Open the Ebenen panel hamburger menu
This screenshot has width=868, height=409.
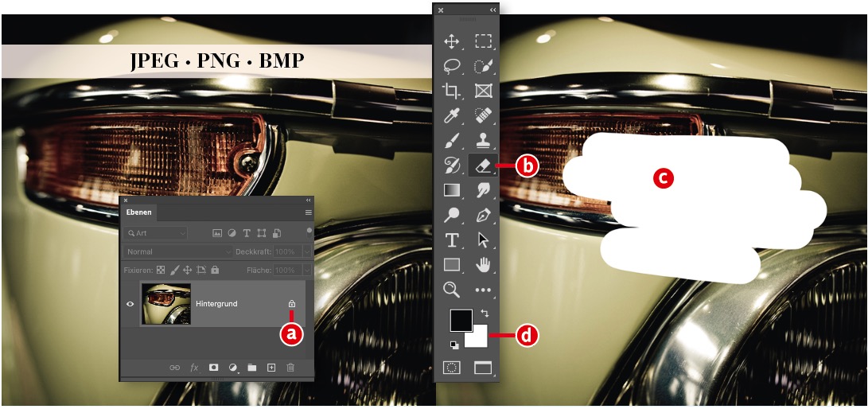309,212
